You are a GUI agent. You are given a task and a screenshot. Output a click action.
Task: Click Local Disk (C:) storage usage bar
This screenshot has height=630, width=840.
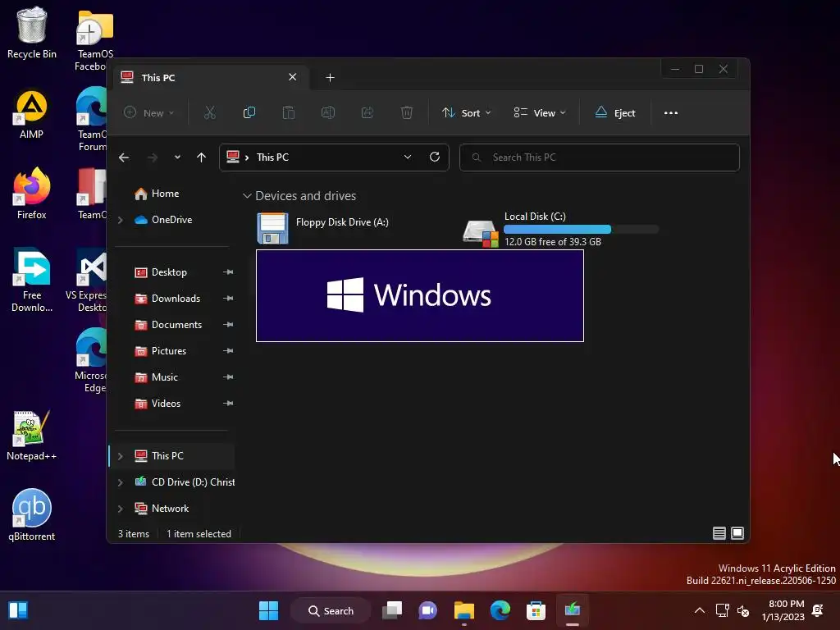pyautogui.click(x=582, y=230)
